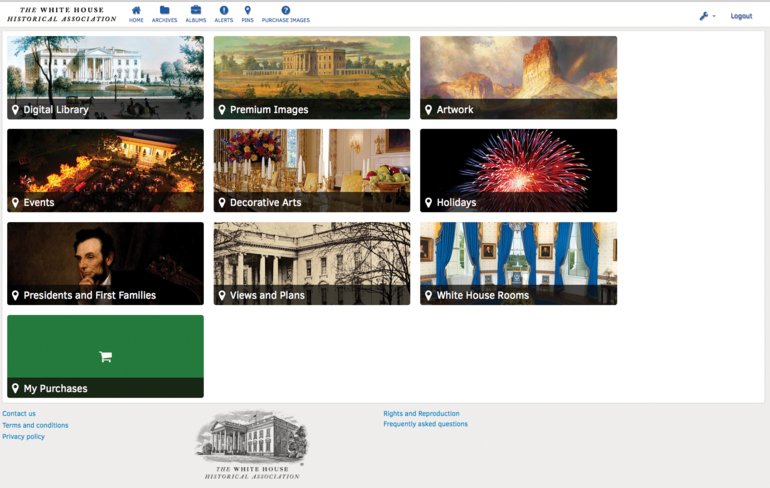Click the wrench settings icon
The height and width of the screenshot is (488, 770).
[x=704, y=16]
